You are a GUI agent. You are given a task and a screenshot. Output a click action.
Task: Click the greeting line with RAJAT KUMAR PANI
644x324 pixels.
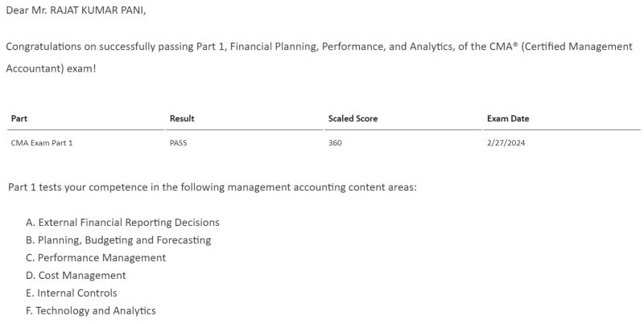[76, 10]
